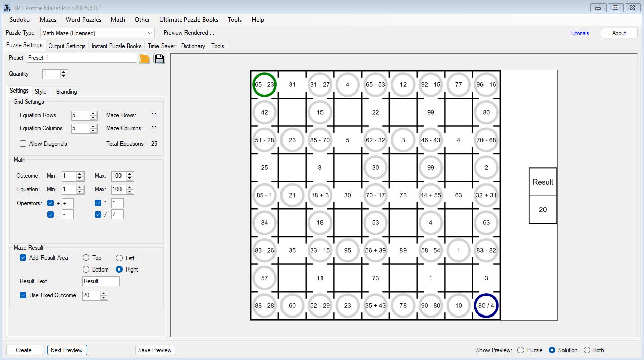Click the green start circle in maze
Viewport: 644px width, 360px height.
(264, 84)
